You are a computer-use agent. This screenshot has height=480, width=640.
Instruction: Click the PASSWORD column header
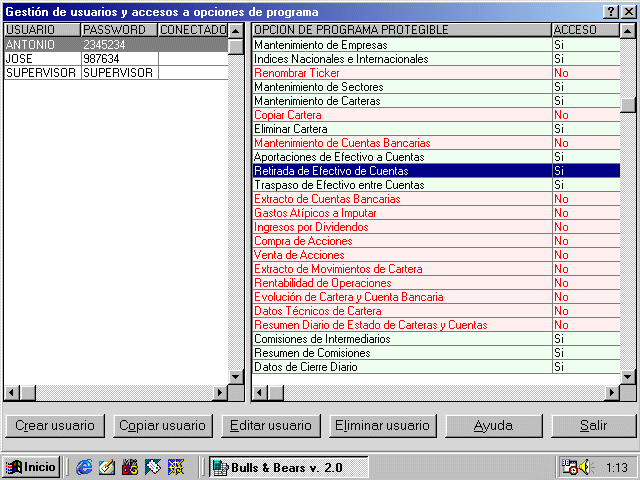[x=120, y=30]
